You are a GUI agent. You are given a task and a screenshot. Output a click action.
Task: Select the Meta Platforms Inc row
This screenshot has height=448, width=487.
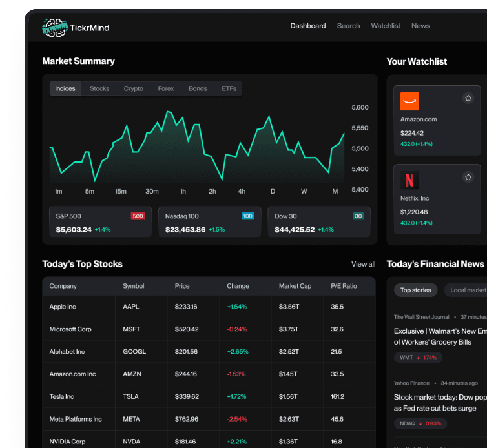pos(209,419)
